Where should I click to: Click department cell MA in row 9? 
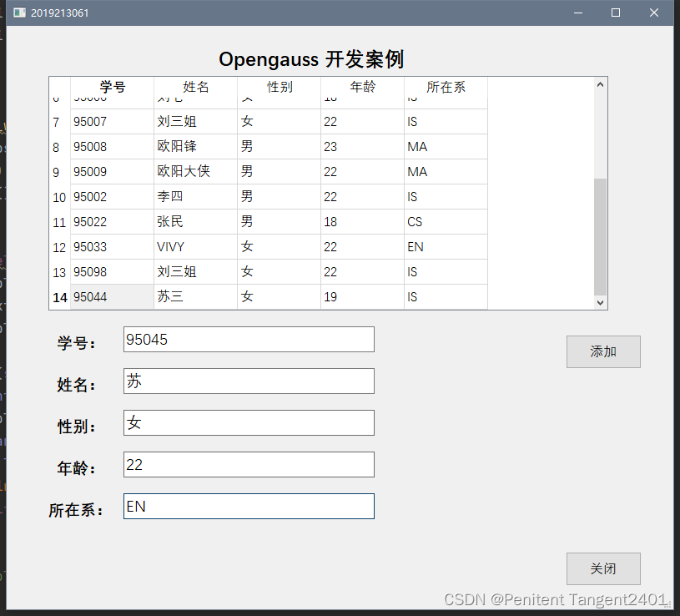tap(446, 172)
